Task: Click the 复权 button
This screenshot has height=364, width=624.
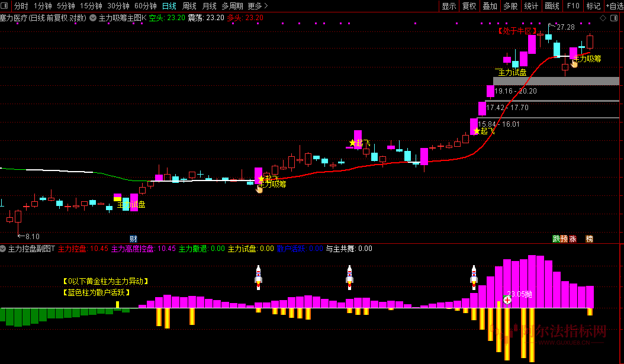Action: coord(469,6)
